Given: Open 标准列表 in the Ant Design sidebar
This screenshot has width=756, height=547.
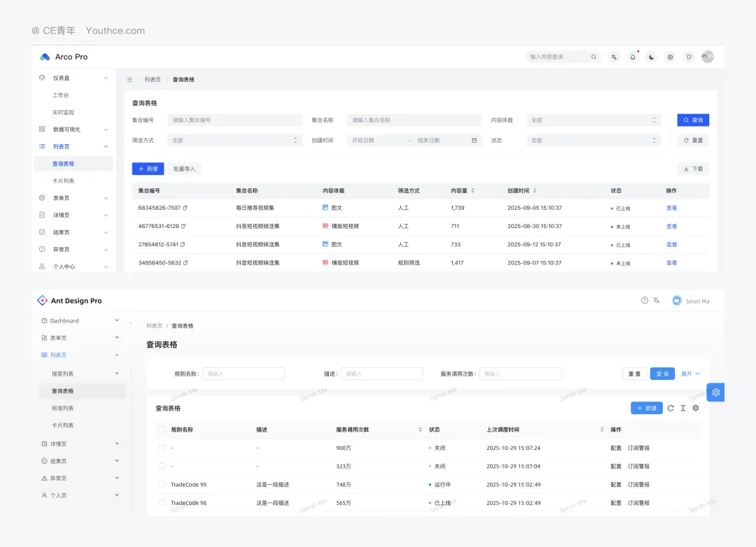Looking at the screenshot, I should click(62, 409).
